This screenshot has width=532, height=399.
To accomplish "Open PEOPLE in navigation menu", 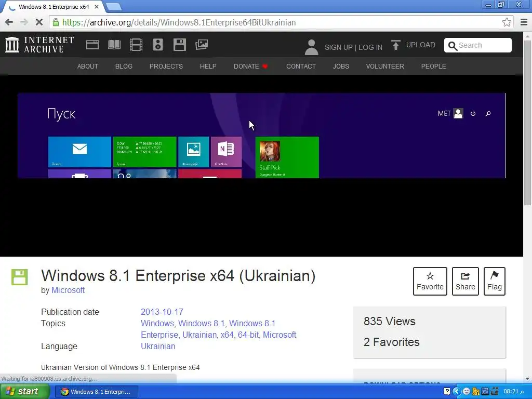I will coord(433,66).
